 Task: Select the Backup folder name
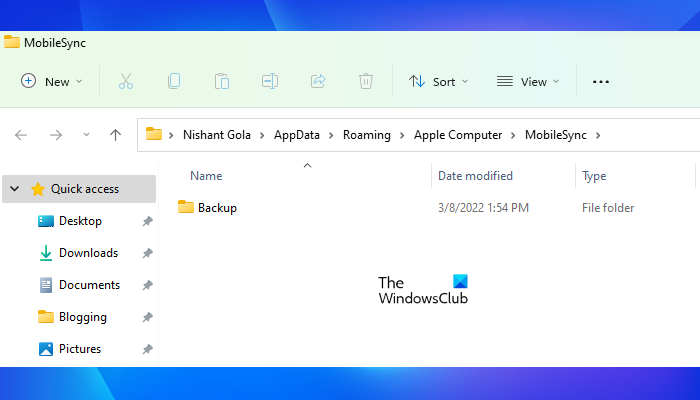point(217,208)
